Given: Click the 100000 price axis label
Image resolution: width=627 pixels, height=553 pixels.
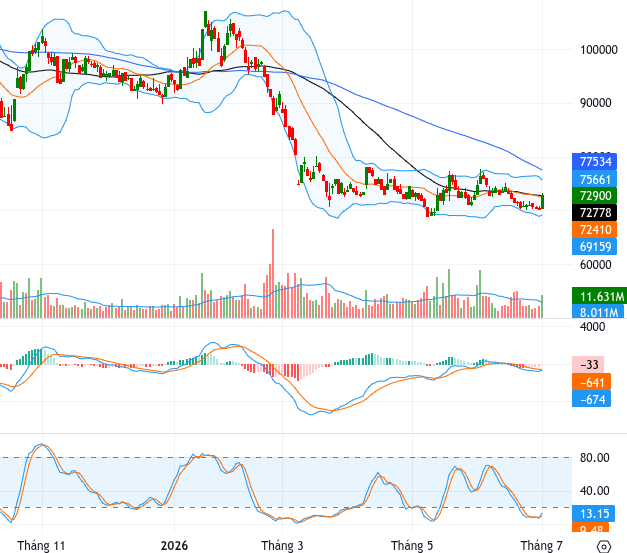Looking at the screenshot, I should (x=599, y=50).
